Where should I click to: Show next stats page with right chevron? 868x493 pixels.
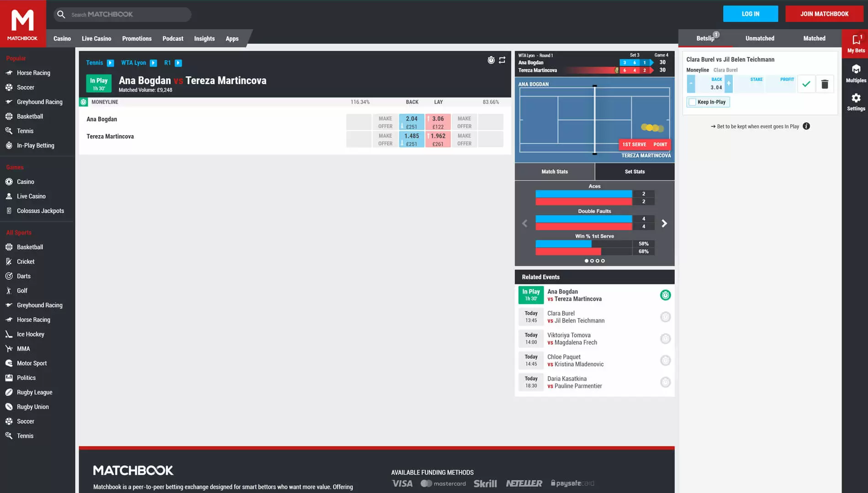664,223
